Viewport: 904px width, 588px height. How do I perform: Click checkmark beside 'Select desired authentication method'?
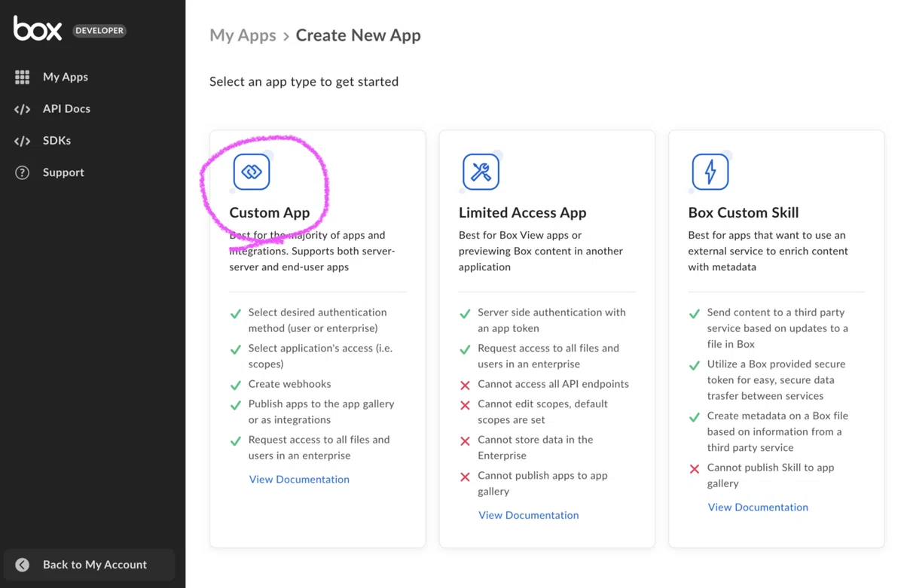(236, 313)
